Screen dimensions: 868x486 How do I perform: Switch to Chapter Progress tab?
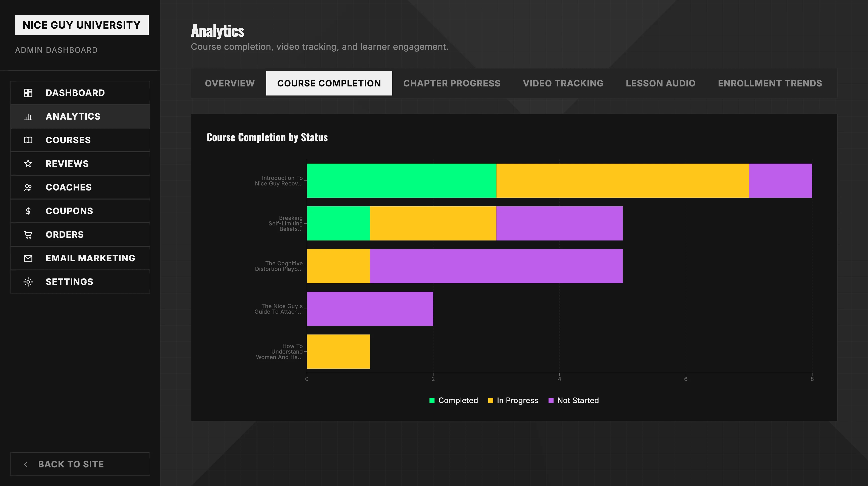[452, 83]
